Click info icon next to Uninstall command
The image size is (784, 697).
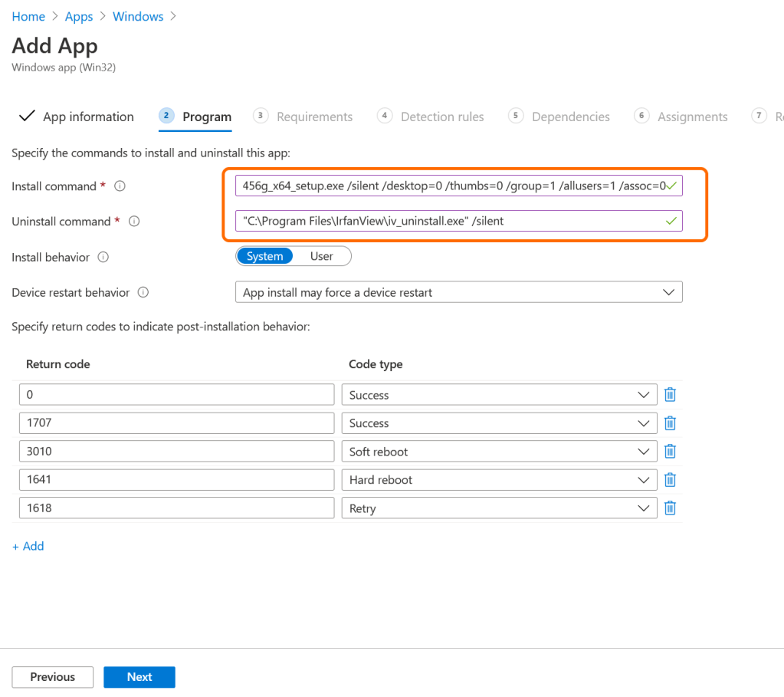[x=134, y=222]
